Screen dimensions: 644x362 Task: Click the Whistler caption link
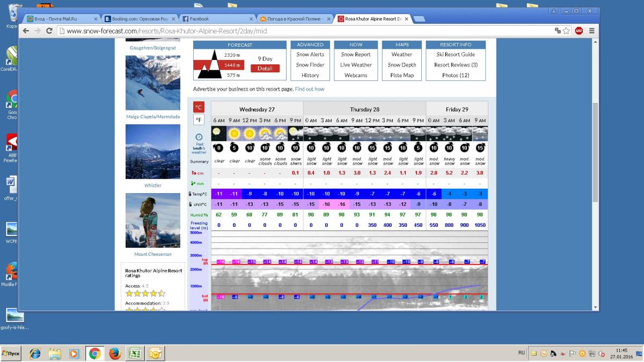tap(153, 186)
